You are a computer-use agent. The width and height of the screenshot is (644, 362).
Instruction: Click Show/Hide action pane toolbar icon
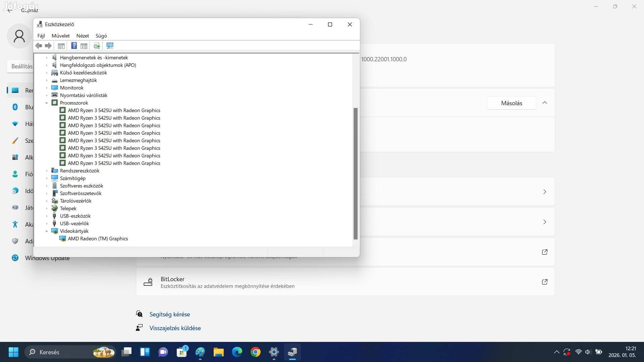pyautogui.click(x=84, y=46)
